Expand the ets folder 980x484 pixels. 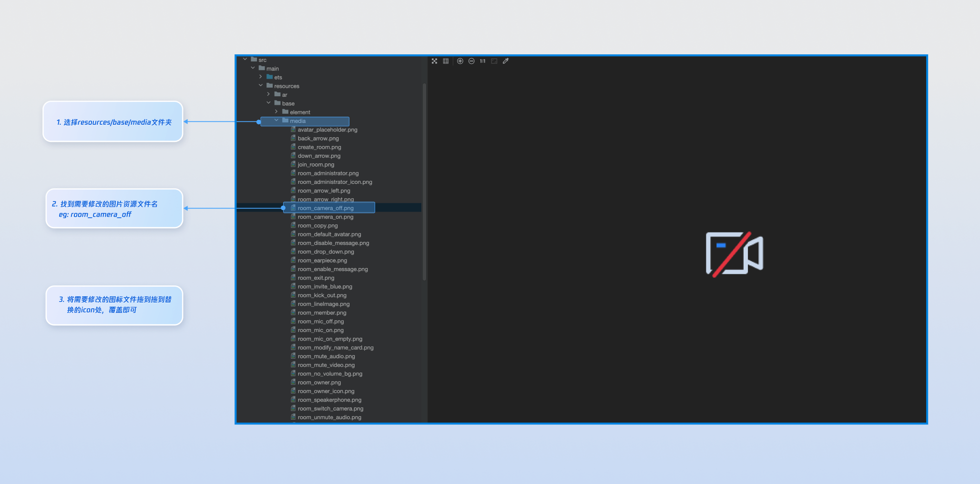[x=261, y=77]
